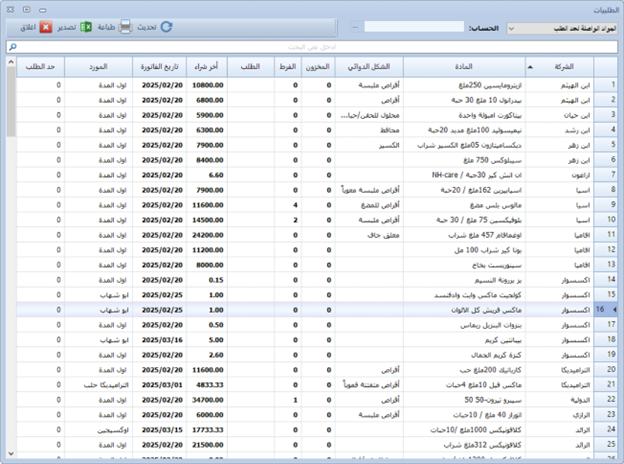This screenshot has height=464, width=624.
Task: Click the المخزون column header
Action: [x=318, y=66]
